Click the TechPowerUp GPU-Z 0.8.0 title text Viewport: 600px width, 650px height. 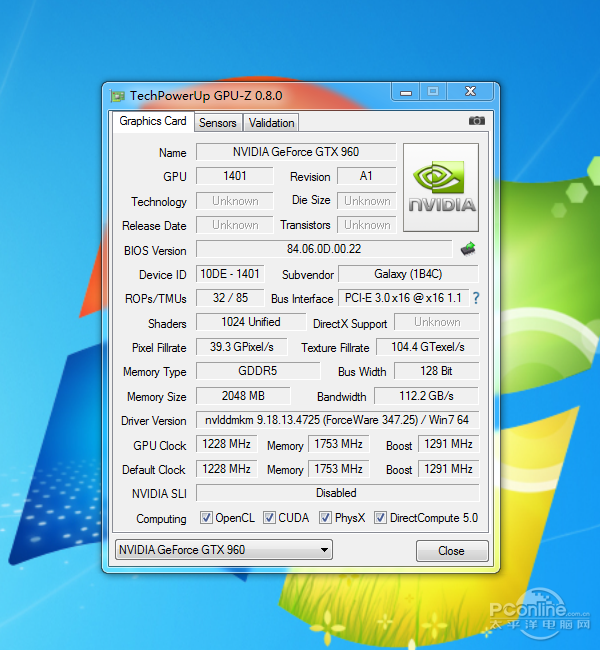tap(206, 96)
